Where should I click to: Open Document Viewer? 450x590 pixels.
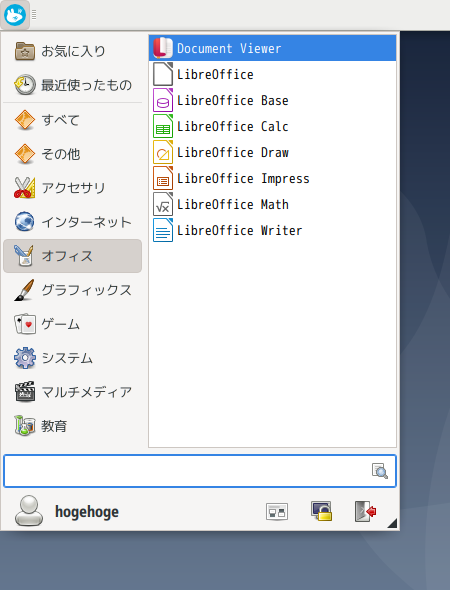point(272,48)
